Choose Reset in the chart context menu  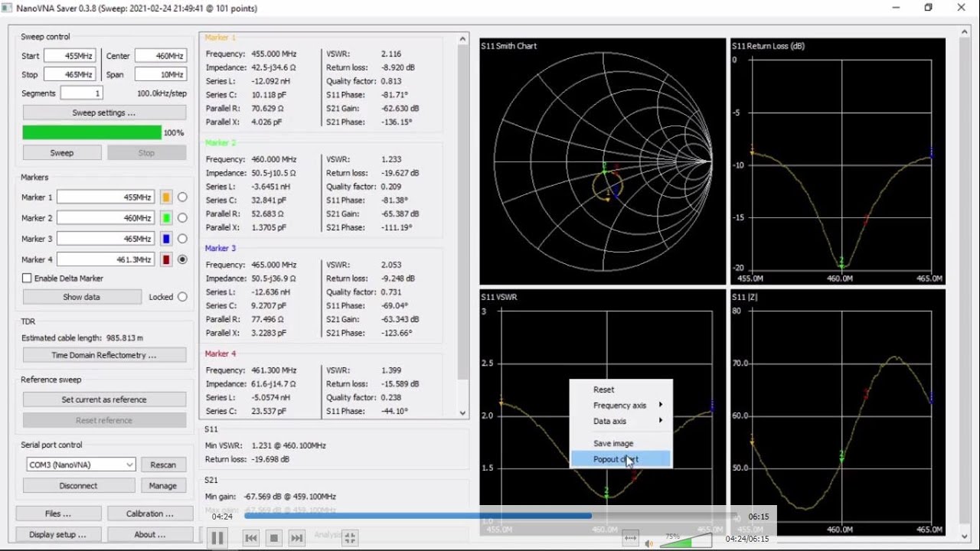coord(621,390)
